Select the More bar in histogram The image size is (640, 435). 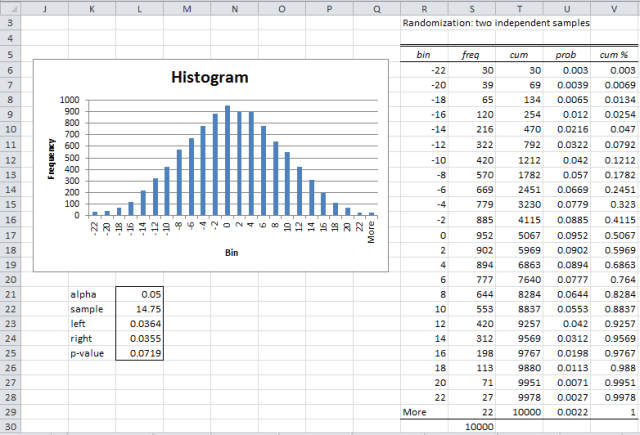371,214
